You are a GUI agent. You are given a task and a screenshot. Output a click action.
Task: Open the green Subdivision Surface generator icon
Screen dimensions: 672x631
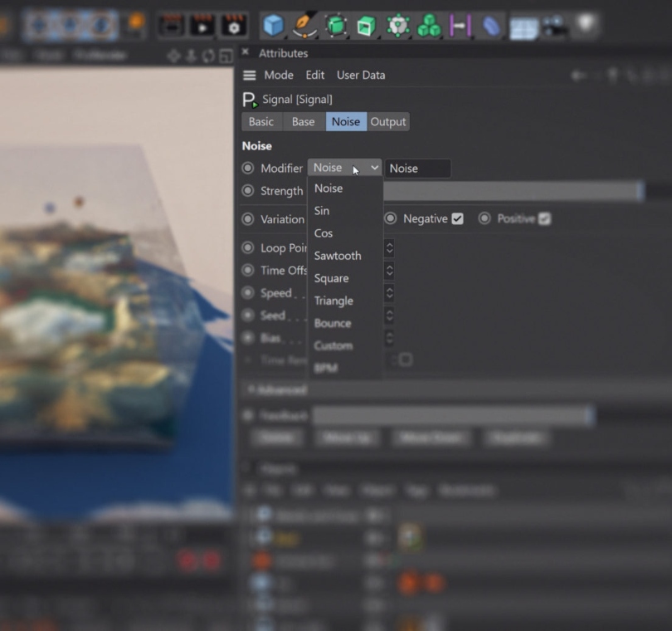click(x=336, y=27)
